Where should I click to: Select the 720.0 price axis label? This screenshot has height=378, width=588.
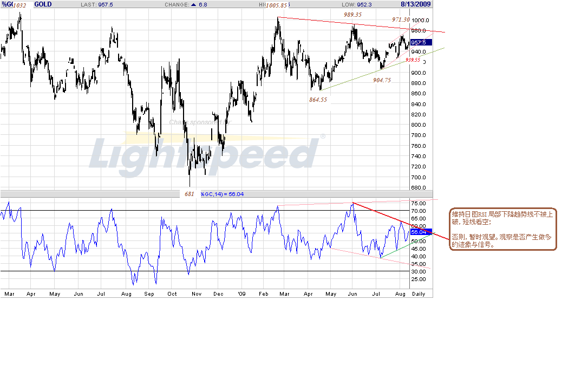tap(419, 166)
